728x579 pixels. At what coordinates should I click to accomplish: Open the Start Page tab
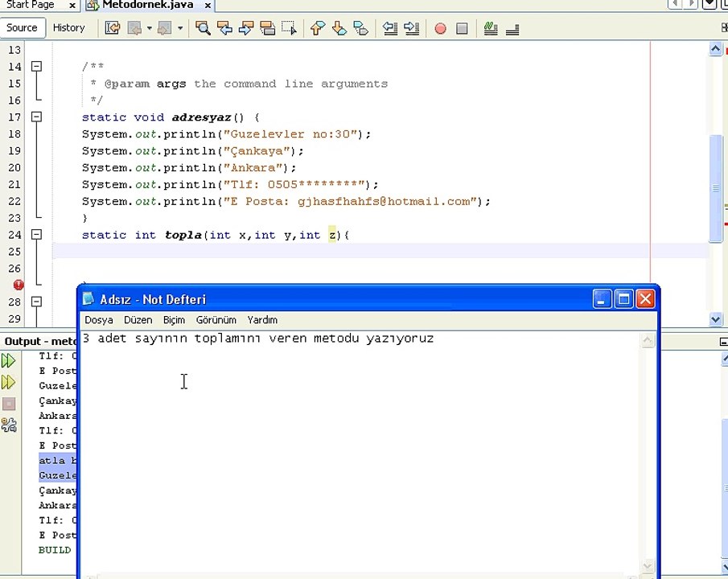tap(31, 5)
